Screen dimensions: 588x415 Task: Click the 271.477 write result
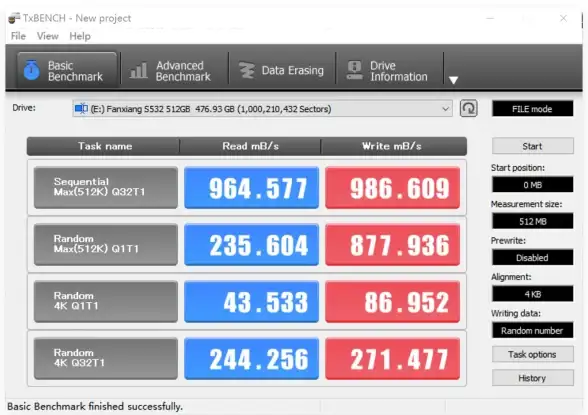point(393,359)
